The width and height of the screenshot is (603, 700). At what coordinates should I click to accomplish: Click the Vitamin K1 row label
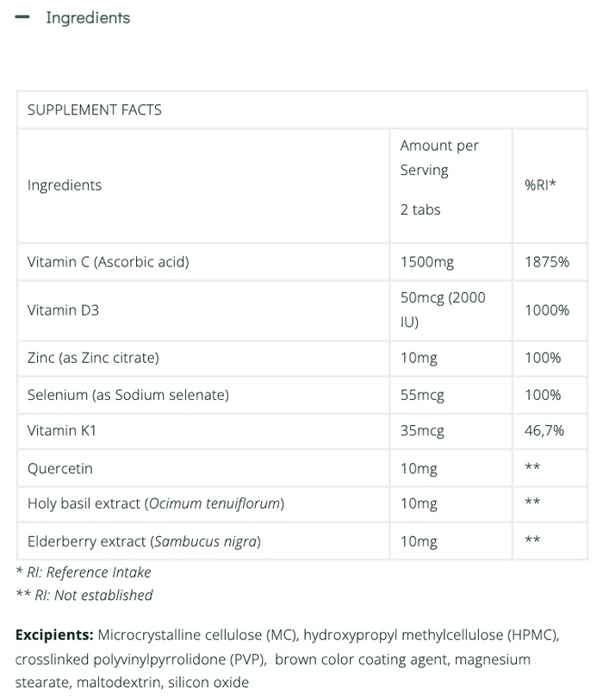[62, 430]
